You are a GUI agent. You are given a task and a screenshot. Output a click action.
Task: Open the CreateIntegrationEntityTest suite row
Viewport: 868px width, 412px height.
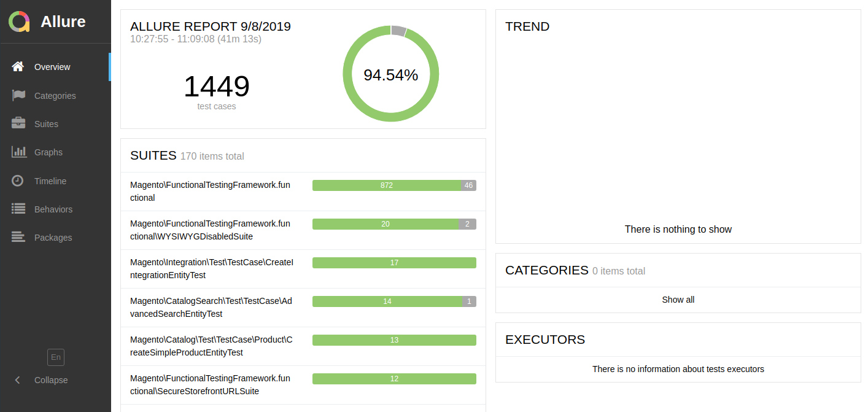click(303, 269)
